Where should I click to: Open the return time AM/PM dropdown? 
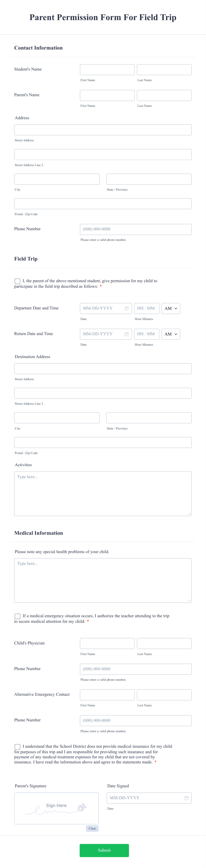pos(171,334)
